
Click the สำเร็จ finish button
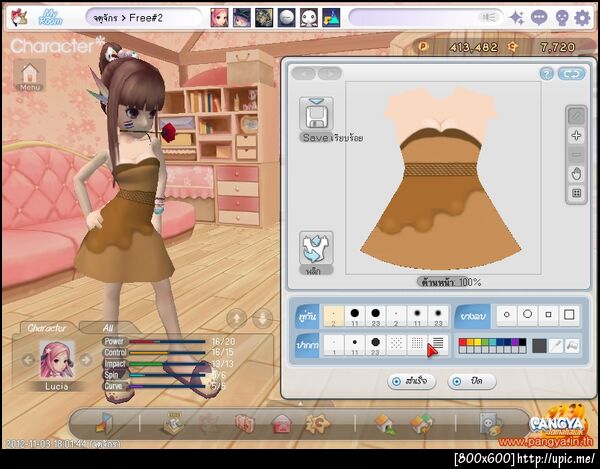[412, 381]
